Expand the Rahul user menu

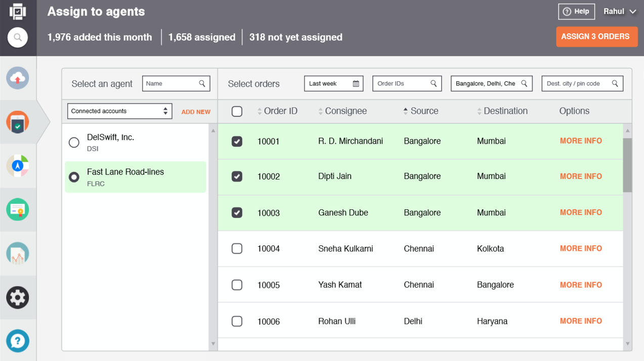[x=620, y=12]
